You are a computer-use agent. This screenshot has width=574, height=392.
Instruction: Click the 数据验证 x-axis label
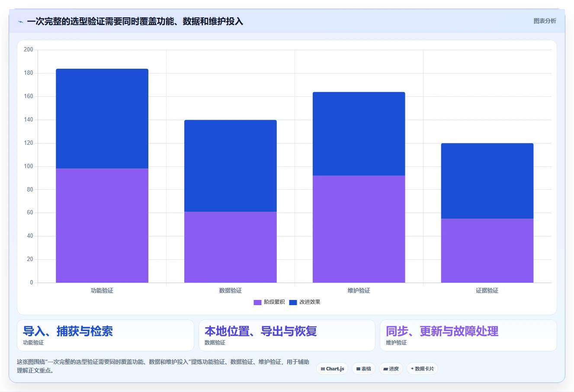click(x=231, y=290)
